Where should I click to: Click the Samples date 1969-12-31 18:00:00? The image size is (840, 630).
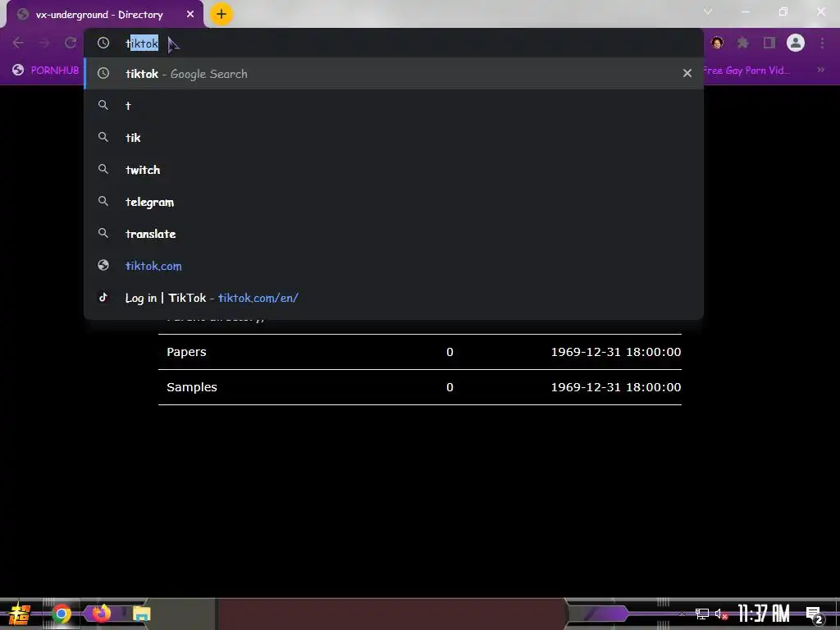click(x=616, y=387)
